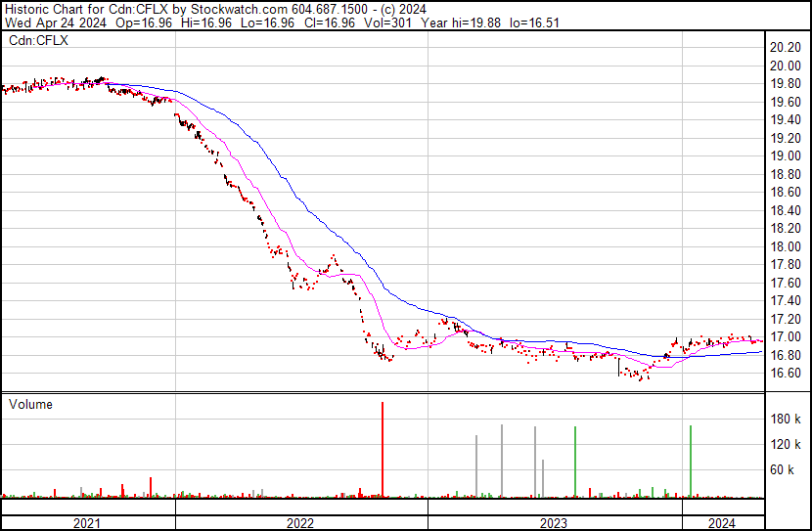812x531 pixels.
Task: Select the 2024 year marker on the timeline
Action: 722,522
